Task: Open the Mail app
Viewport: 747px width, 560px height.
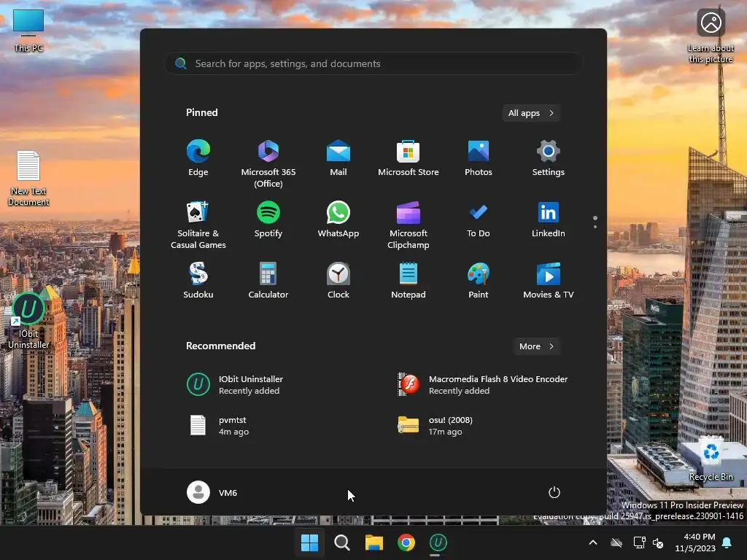Action: 338,158
